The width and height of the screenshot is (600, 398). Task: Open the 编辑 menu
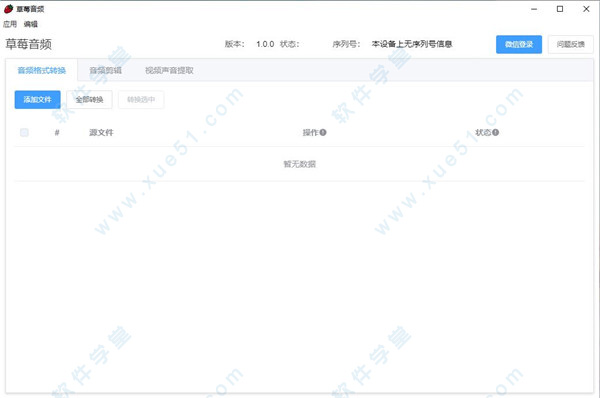point(31,24)
